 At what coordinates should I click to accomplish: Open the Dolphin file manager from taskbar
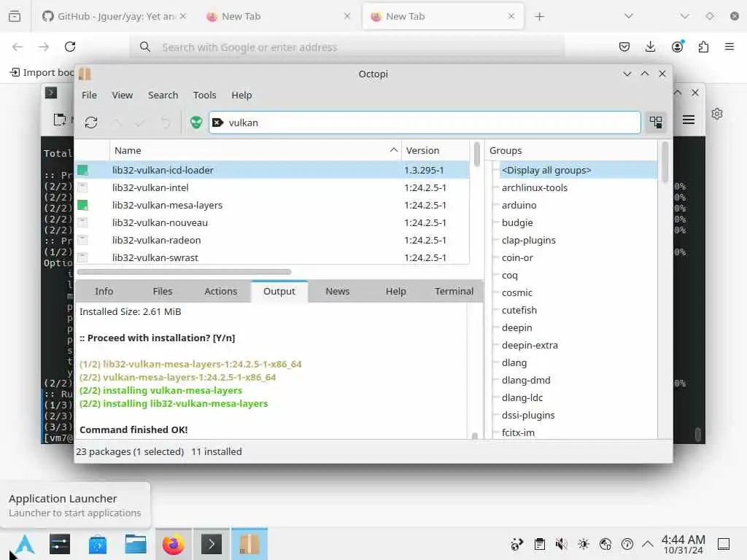[135, 544]
